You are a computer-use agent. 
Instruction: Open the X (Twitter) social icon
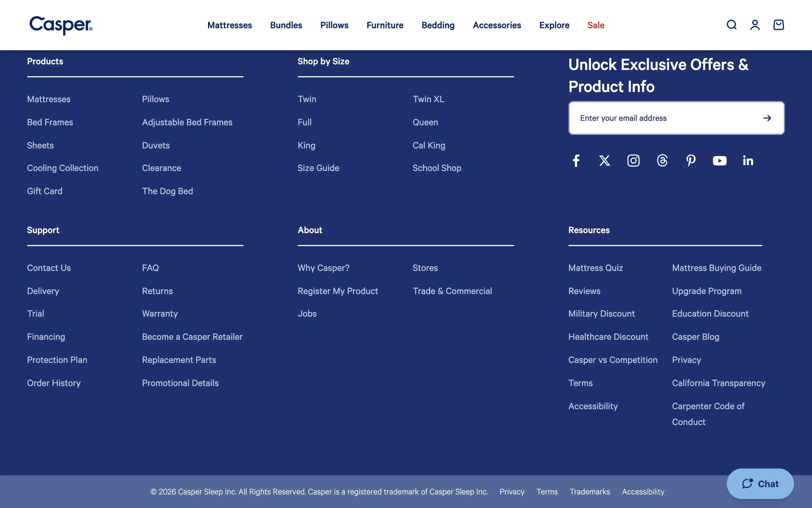[x=605, y=161]
